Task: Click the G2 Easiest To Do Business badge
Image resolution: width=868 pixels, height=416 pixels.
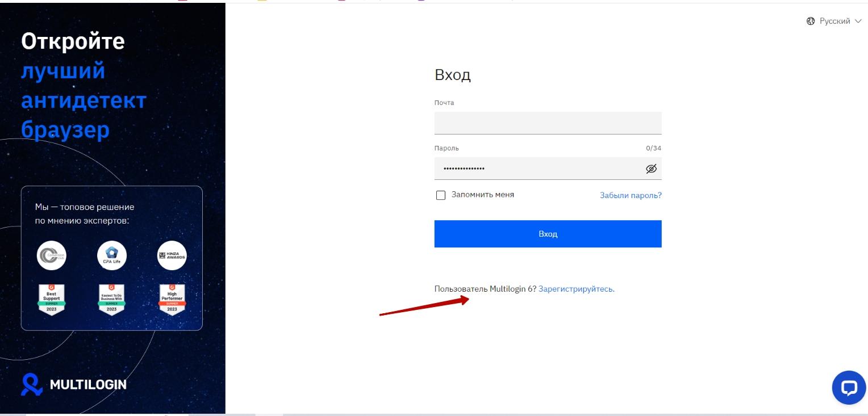Action: click(112, 299)
